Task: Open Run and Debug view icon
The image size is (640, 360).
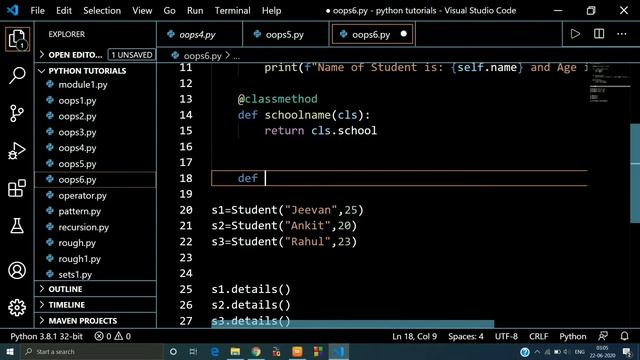Action: pyautogui.click(x=17, y=151)
